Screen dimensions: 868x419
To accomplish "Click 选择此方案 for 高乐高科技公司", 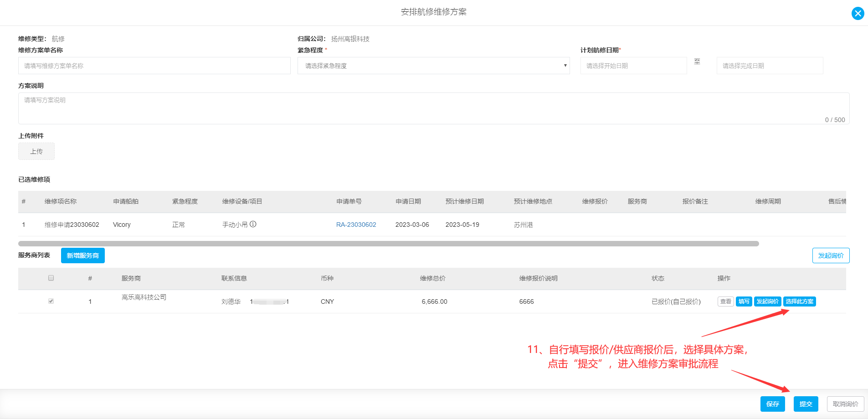I will pos(799,301).
